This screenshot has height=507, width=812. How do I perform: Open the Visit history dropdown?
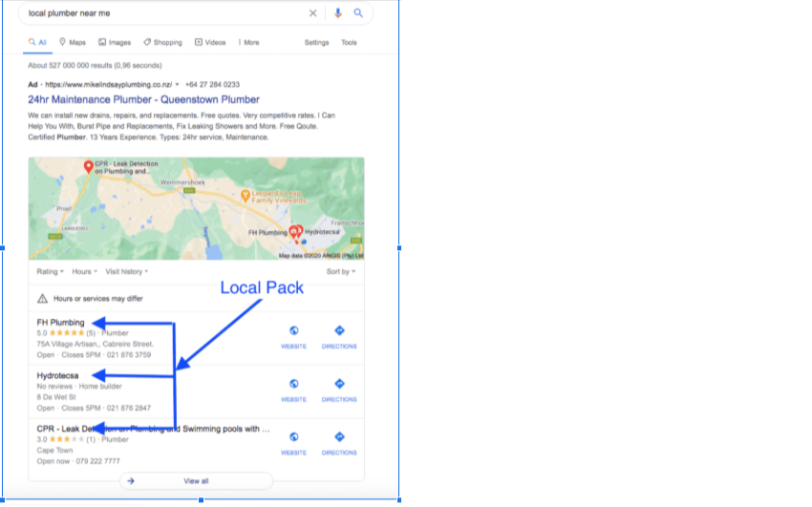pos(127,271)
